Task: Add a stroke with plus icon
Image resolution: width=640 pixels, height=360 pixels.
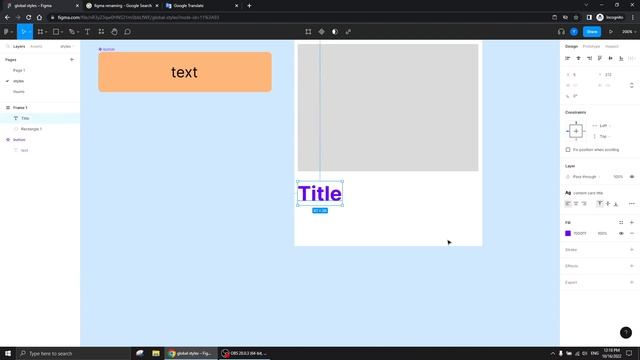Action: click(x=631, y=249)
